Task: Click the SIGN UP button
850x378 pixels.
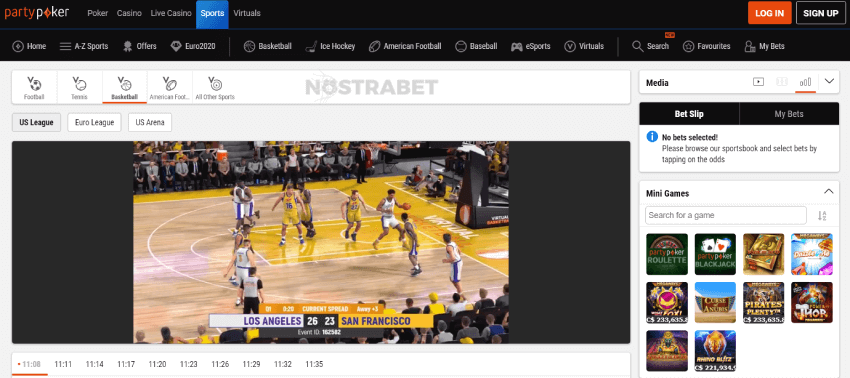Action: [x=821, y=13]
